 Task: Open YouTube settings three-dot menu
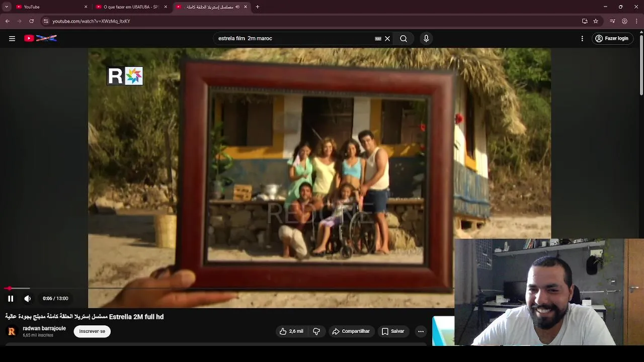point(582,39)
